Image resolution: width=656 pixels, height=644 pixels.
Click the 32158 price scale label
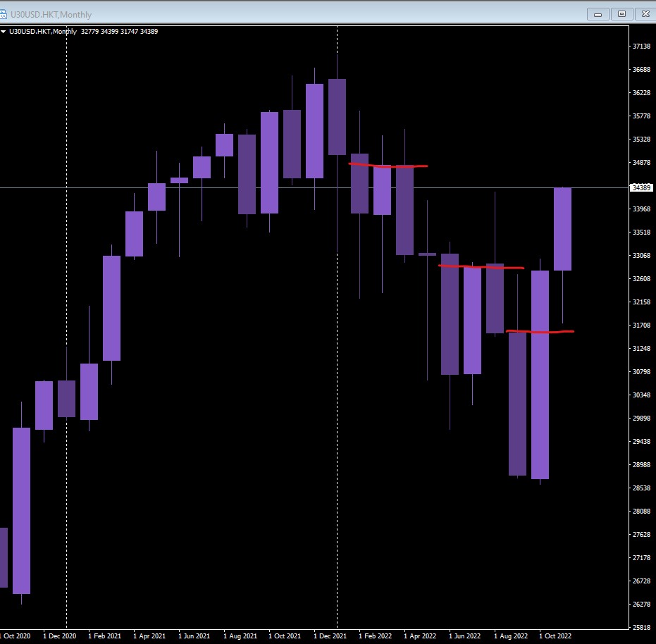click(641, 302)
